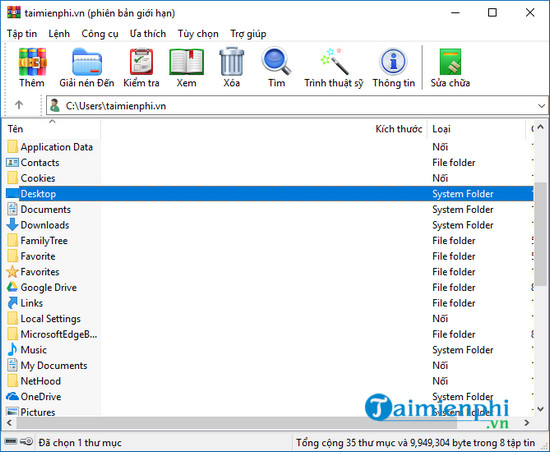
Task: Sort by the Kích thước column header
Action: click(x=264, y=129)
